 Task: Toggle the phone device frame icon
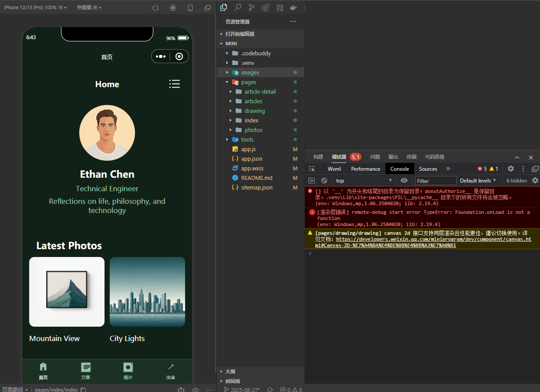pos(190,8)
